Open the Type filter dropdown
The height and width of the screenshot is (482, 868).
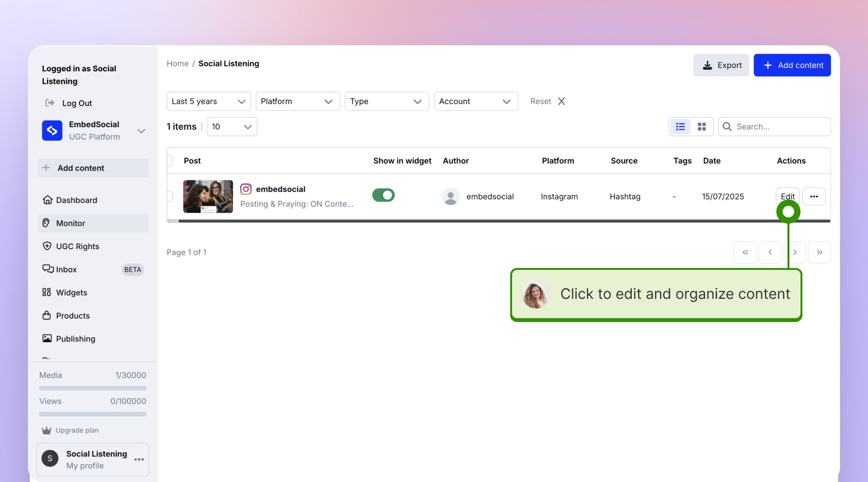click(387, 101)
